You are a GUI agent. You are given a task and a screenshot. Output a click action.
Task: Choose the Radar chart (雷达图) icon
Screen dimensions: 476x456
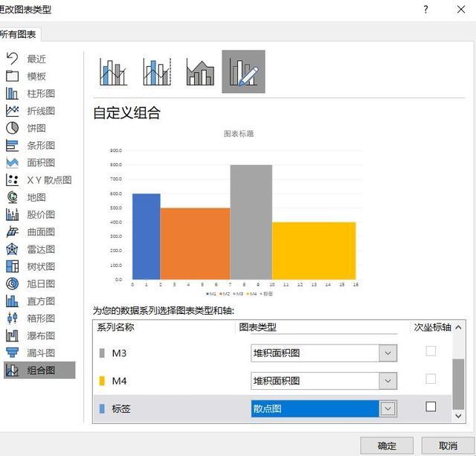12,249
